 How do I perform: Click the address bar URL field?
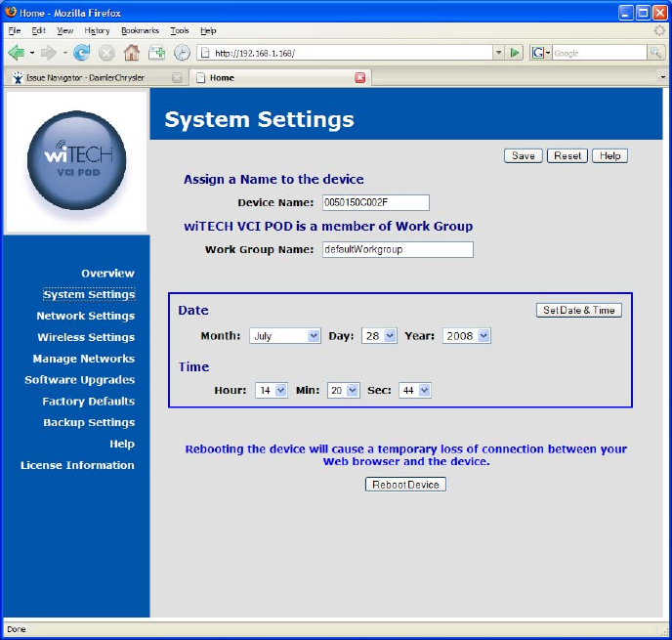tap(345, 53)
